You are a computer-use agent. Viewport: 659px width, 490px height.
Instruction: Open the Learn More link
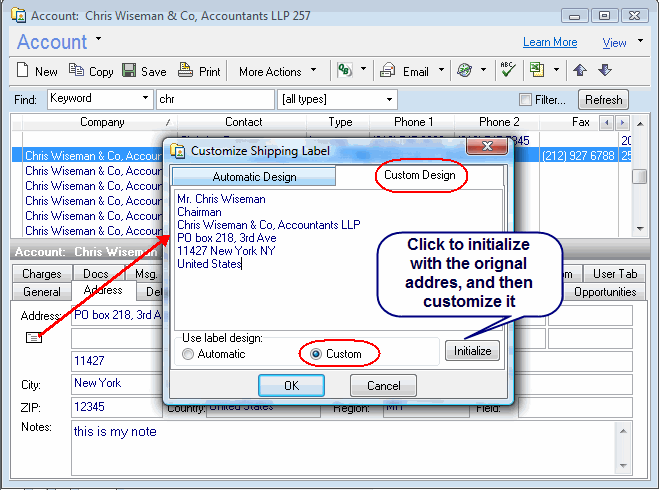click(550, 42)
